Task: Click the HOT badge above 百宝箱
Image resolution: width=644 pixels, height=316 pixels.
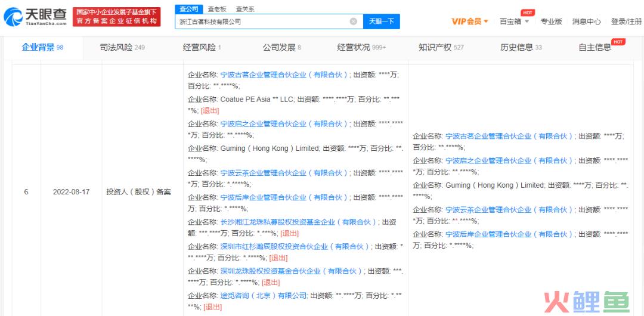Action: point(527,13)
